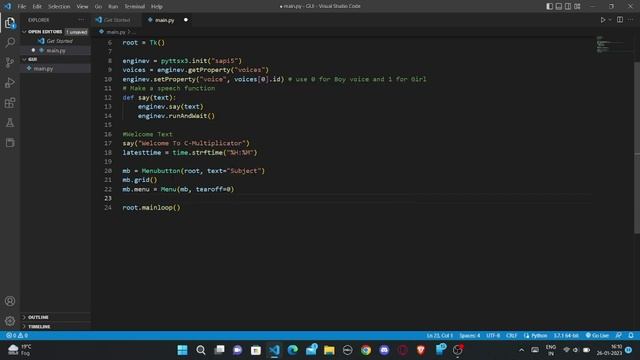Click the VS Code logo in title bar
Viewport: 640px width, 360px height.
(8, 6)
